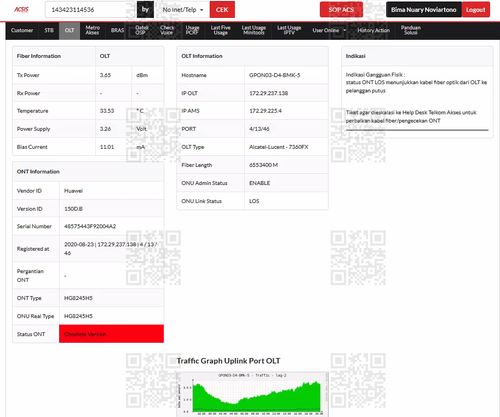Open the Last Five Usage tab
Viewport: 500px width, 417px height.
[220, 30]
